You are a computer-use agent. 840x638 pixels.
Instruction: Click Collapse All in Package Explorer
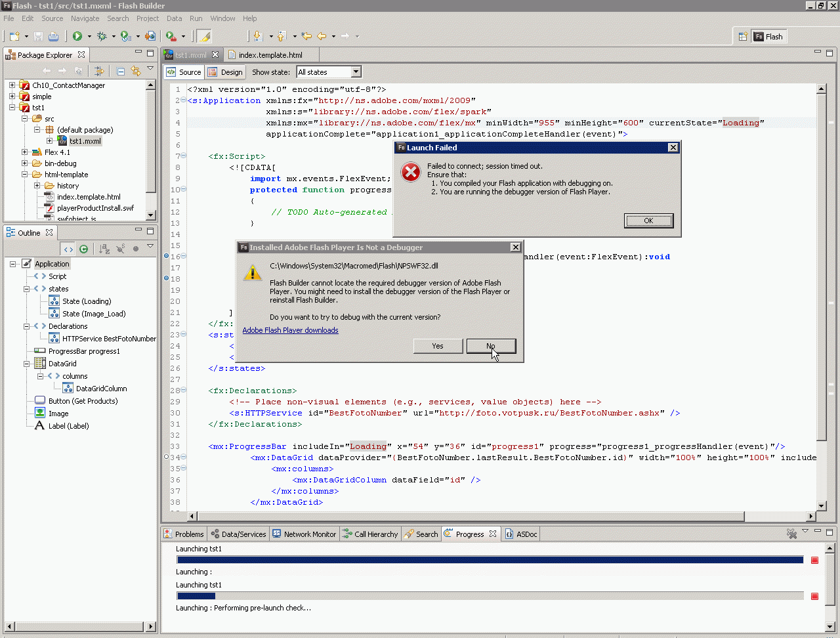[121, 71]
